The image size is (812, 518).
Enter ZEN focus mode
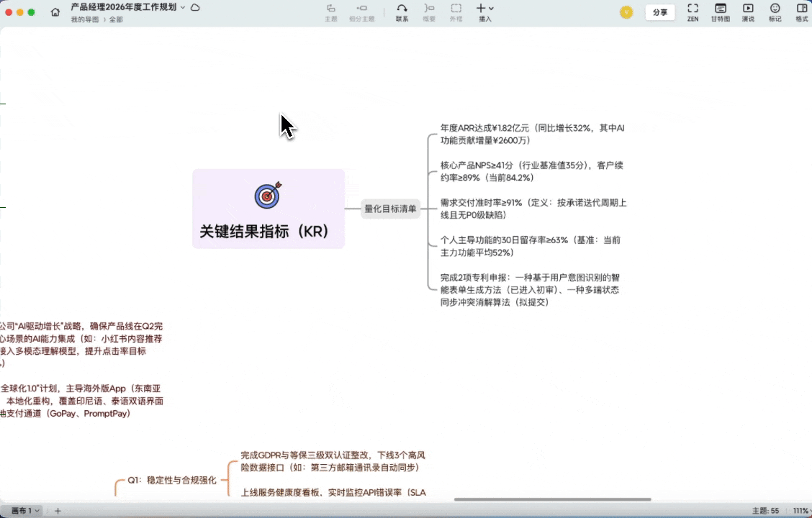point(693,11)
